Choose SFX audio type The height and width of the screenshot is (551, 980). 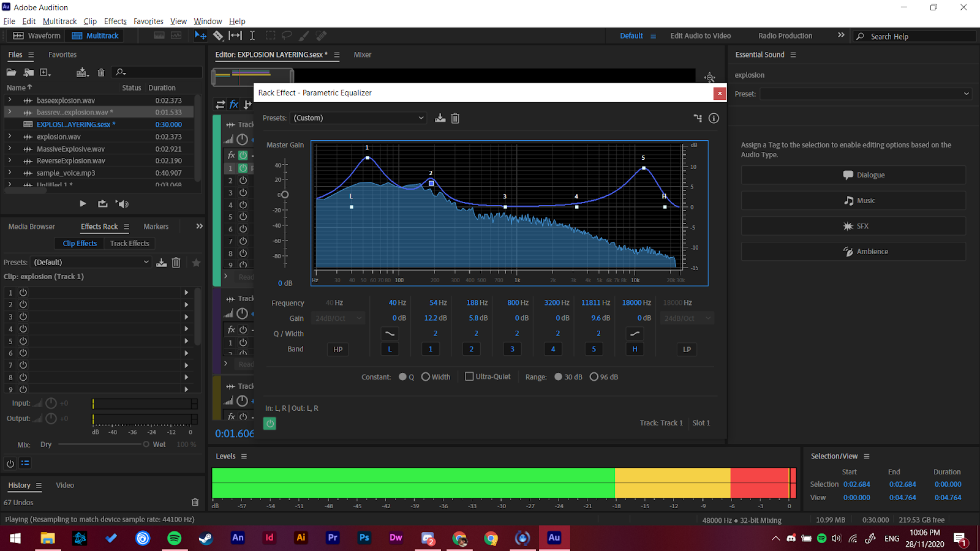coord(853,226)
